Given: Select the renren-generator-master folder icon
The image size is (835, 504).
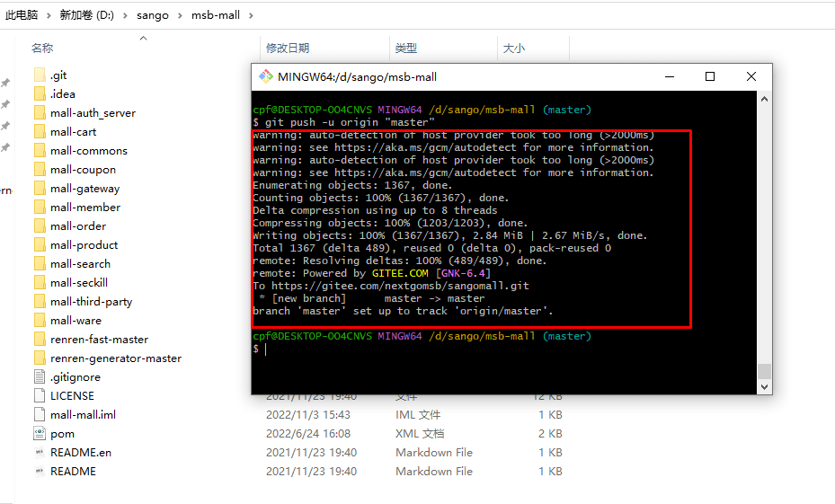Looking at the screenshot, I should [40, 358].
